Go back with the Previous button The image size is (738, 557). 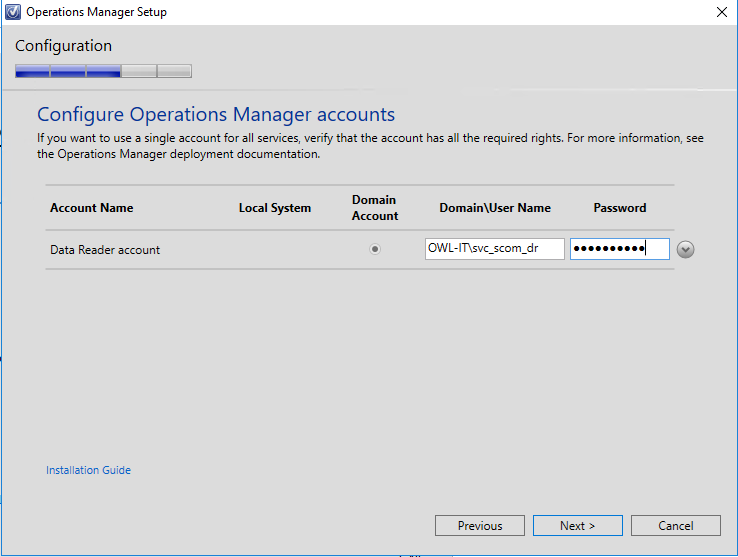(480, 525)
